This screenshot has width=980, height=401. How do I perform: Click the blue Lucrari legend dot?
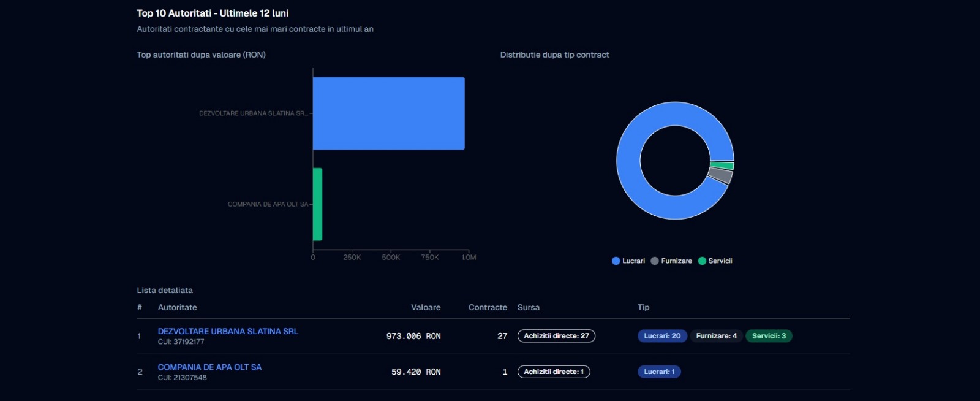(x=616, y=261)
